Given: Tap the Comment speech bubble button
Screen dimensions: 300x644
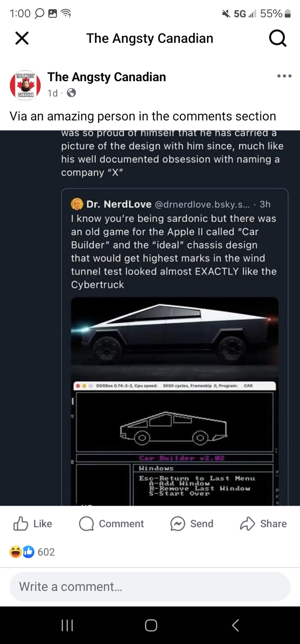Looking at the screenshot, I should (x=111, y=524).
